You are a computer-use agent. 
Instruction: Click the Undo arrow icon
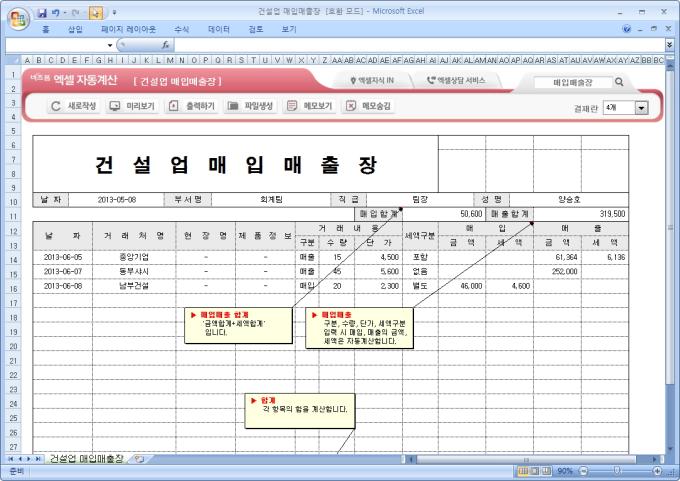click(56, 13)
